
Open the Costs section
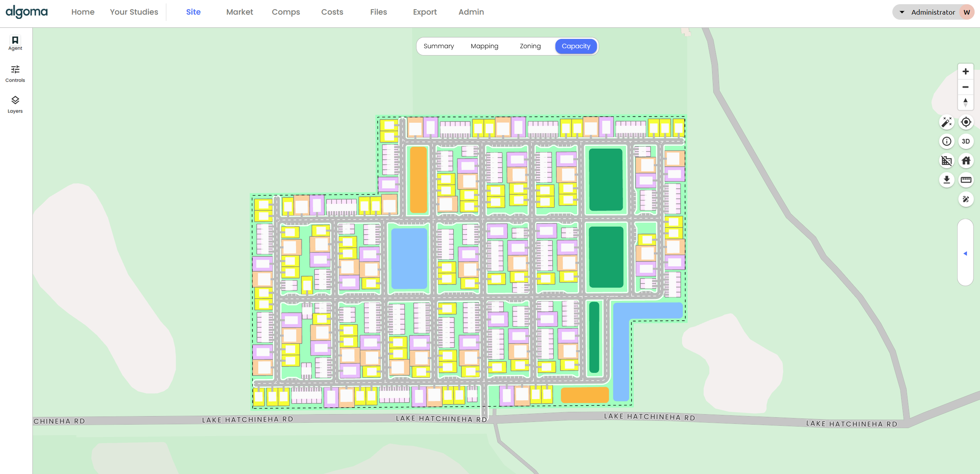tap(332, 12)
